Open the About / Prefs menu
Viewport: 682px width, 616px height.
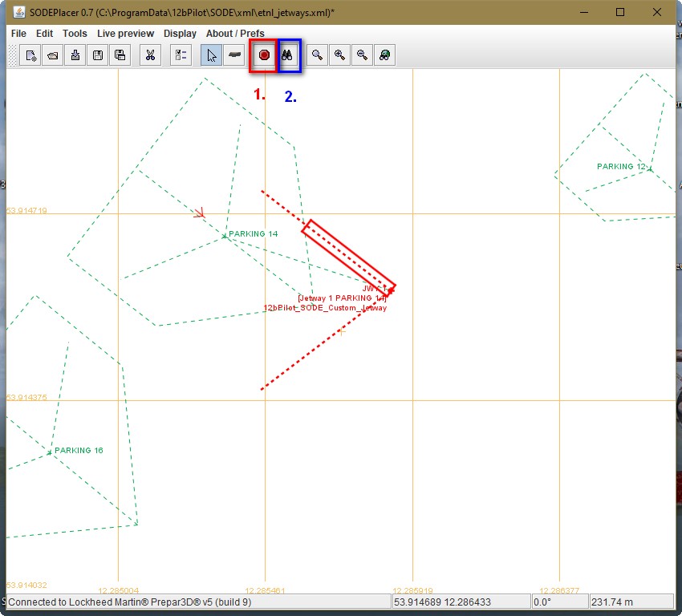click(x=235, y=34)
